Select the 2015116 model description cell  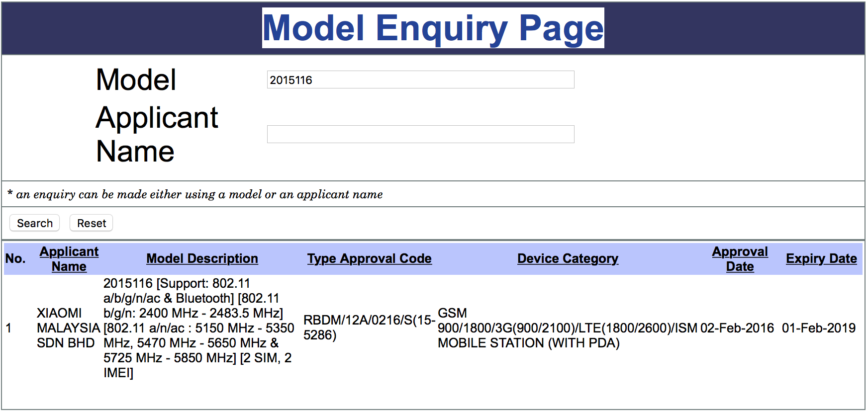199,328
